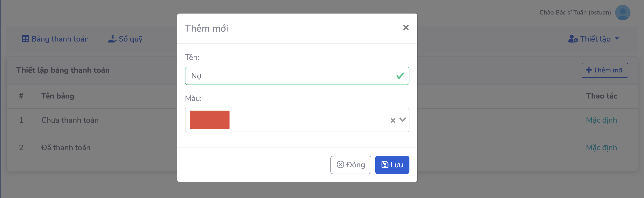Click the circled x icon in Đóng
The width and height of the screenshot is (644, 198).
point(340,164)
